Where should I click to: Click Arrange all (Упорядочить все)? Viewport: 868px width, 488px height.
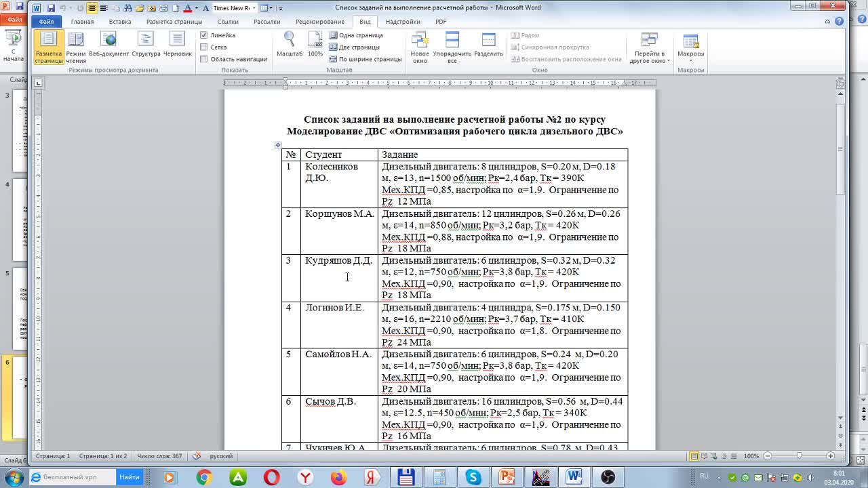click(452, 47)
